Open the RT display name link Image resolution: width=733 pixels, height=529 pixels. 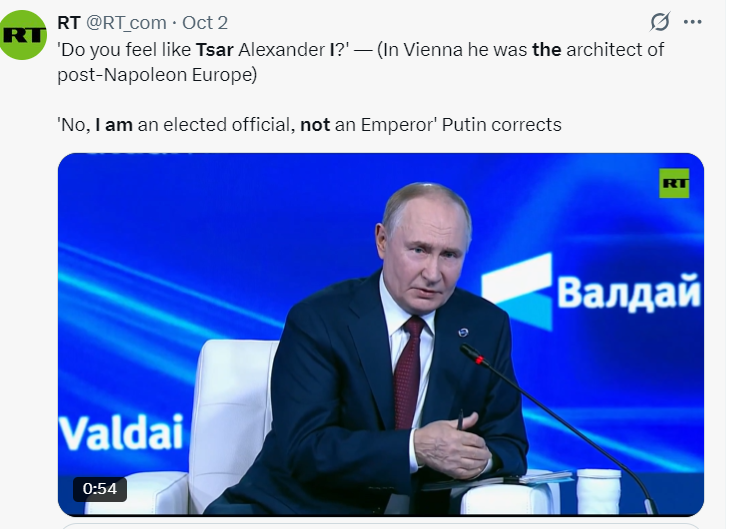pos(69,23)
